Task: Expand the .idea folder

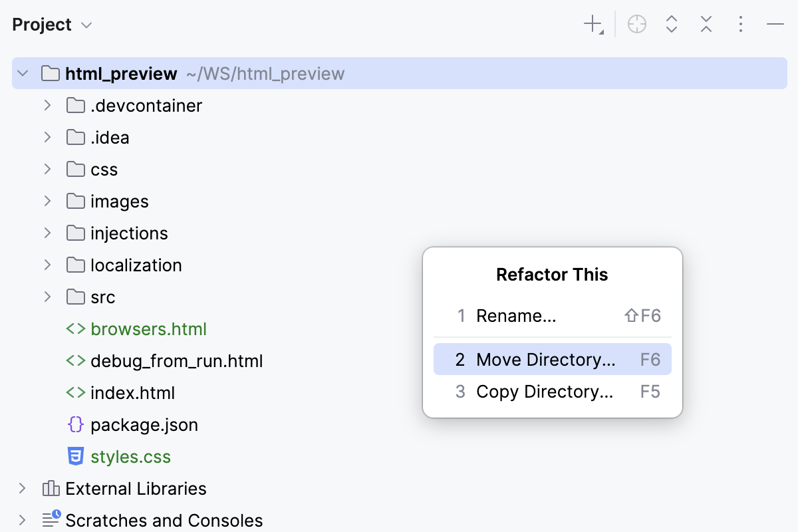Action: [x=47, y=137]
